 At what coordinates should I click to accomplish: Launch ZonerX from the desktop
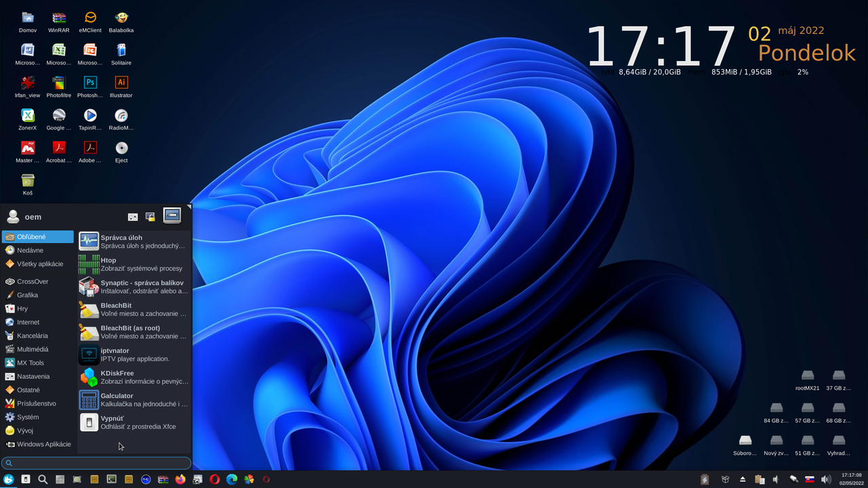[28, 119]
